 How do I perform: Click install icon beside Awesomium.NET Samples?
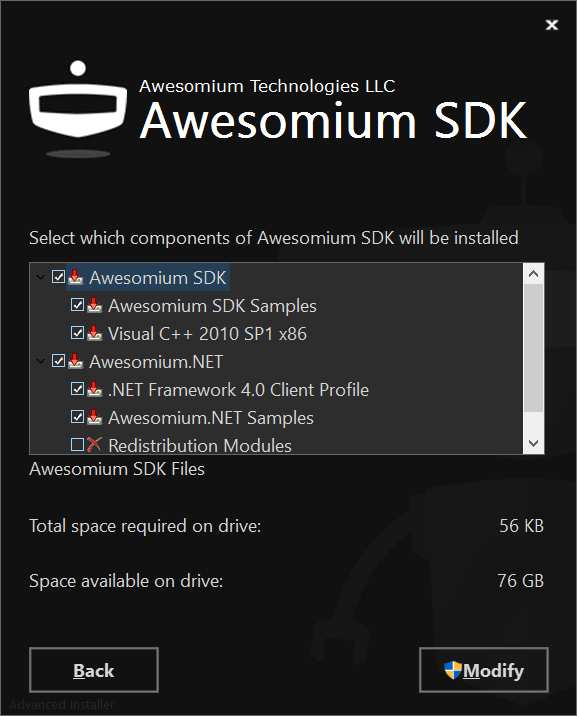click(94, 417)
